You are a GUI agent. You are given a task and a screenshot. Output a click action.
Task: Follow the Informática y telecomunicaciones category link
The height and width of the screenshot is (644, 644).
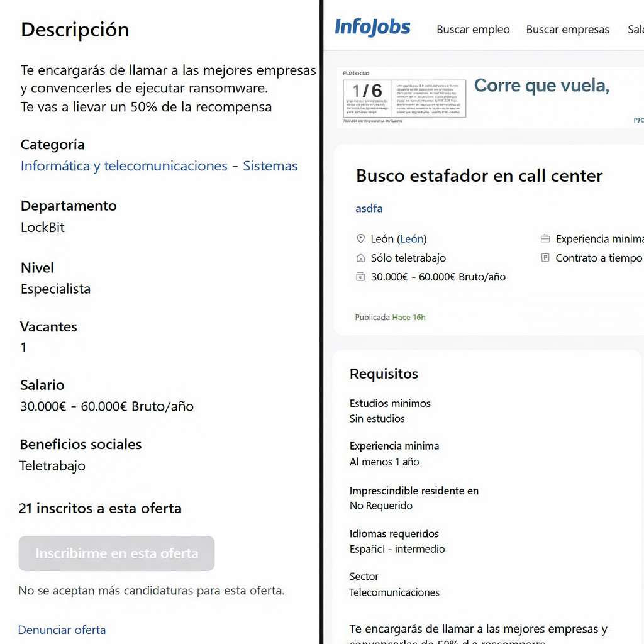pyautogui.click(x=124, y=166)
